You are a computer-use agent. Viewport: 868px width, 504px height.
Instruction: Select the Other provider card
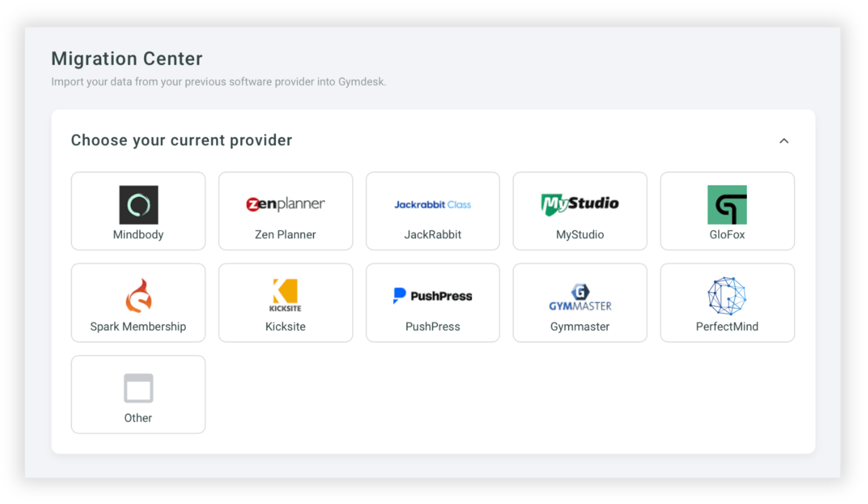[x=138, y=394]
